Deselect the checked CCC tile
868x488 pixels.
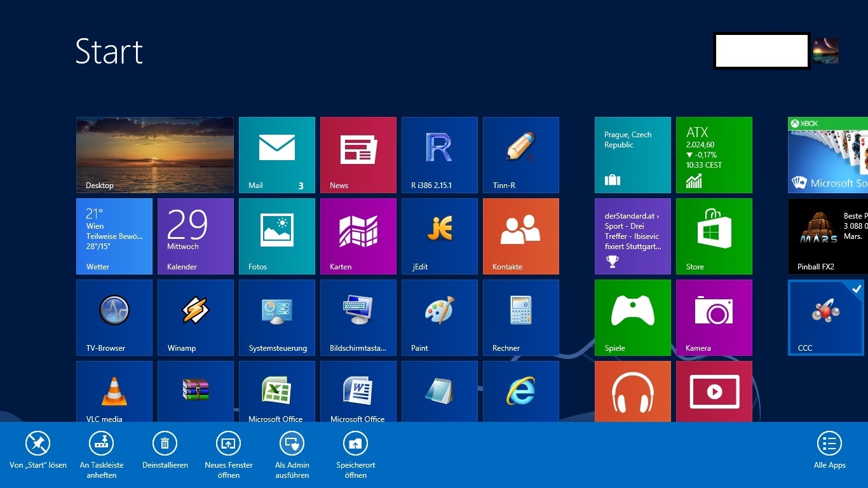[x=826, y=318]
